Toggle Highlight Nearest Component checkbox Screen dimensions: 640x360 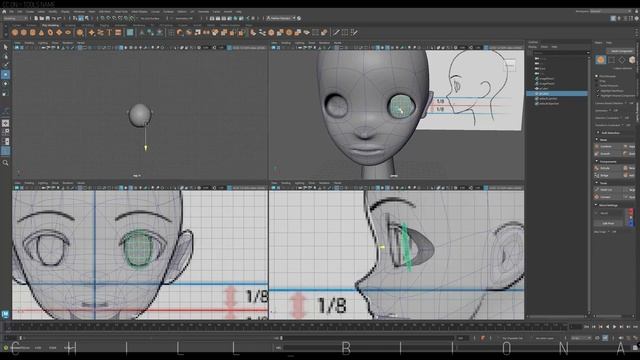[x=598, y=96]
